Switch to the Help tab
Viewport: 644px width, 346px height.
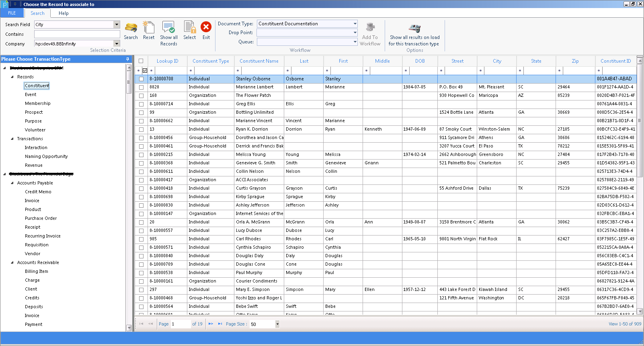(64, 13)
